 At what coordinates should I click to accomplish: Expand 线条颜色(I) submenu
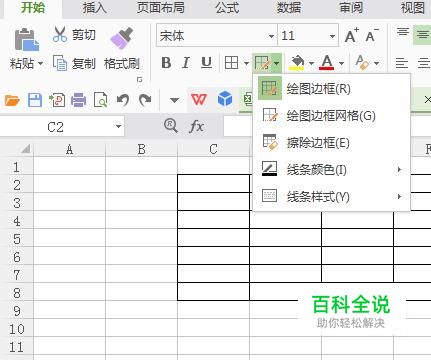click(x=331, y=170)
